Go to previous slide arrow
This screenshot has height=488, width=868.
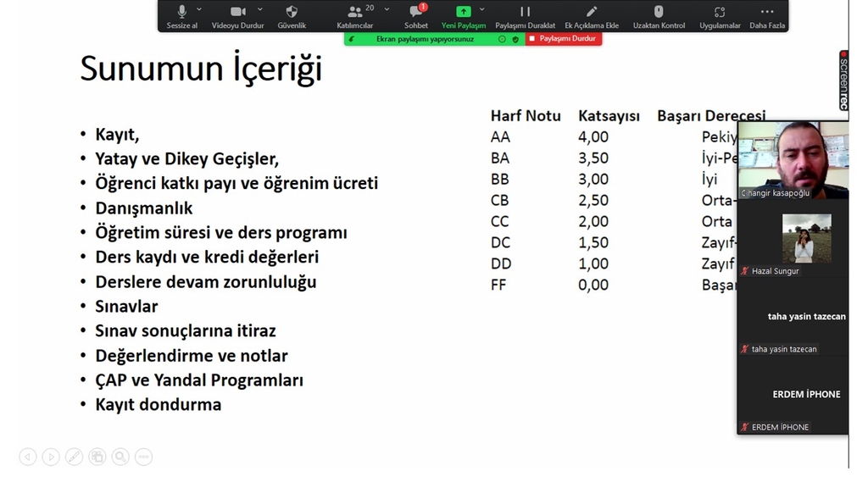pos(28,457)
